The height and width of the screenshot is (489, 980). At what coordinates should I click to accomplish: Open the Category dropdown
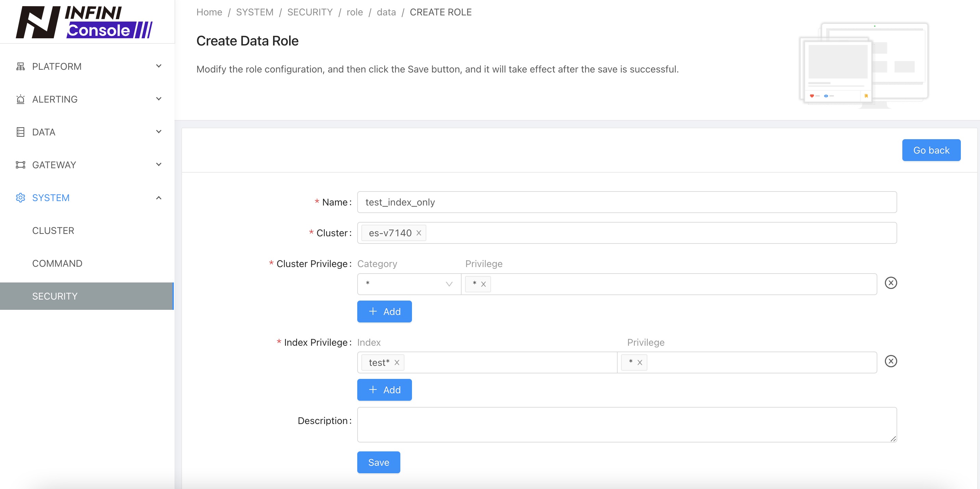(x=409, y=284)
